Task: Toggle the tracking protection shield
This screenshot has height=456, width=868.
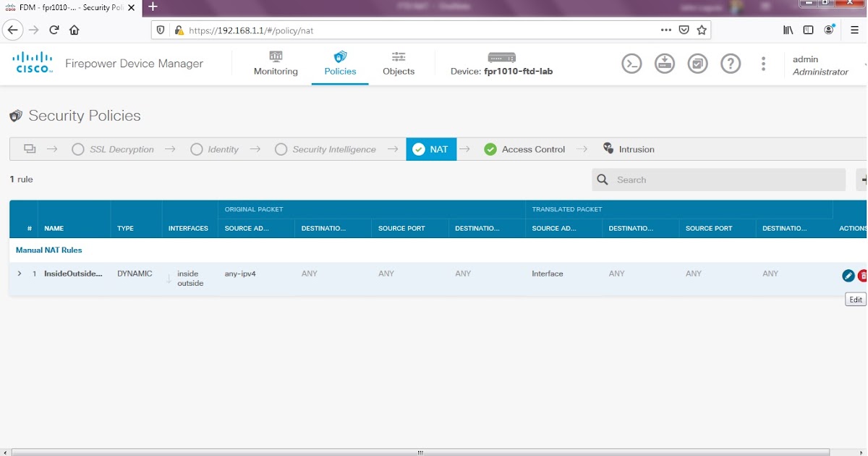Action: 160,30
